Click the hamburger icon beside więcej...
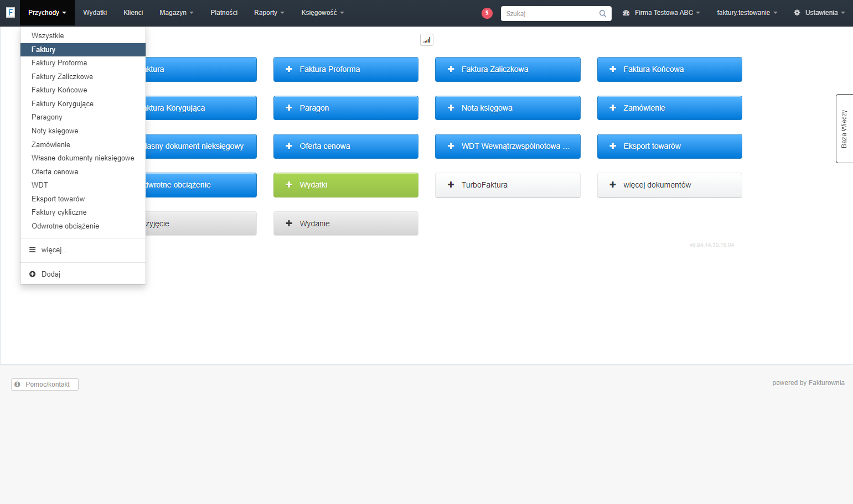The width and height of the screenshot is (853, 504). (33, 250)
